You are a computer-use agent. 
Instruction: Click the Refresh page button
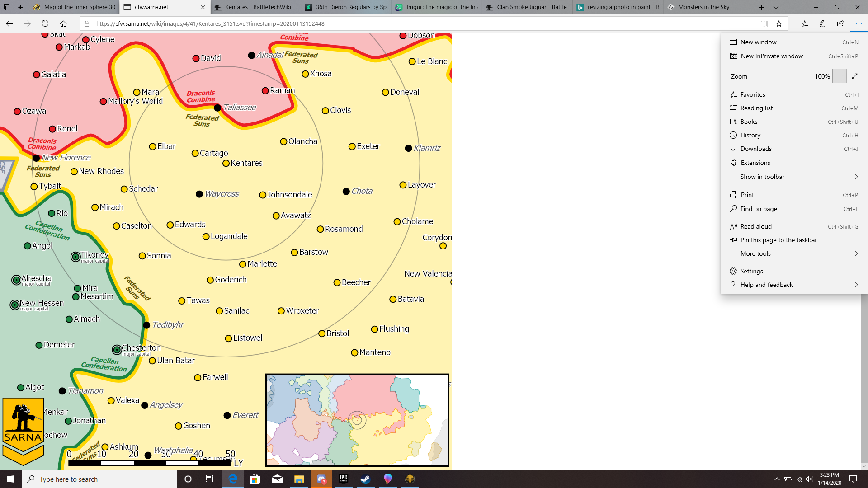[x=45, y=24]
